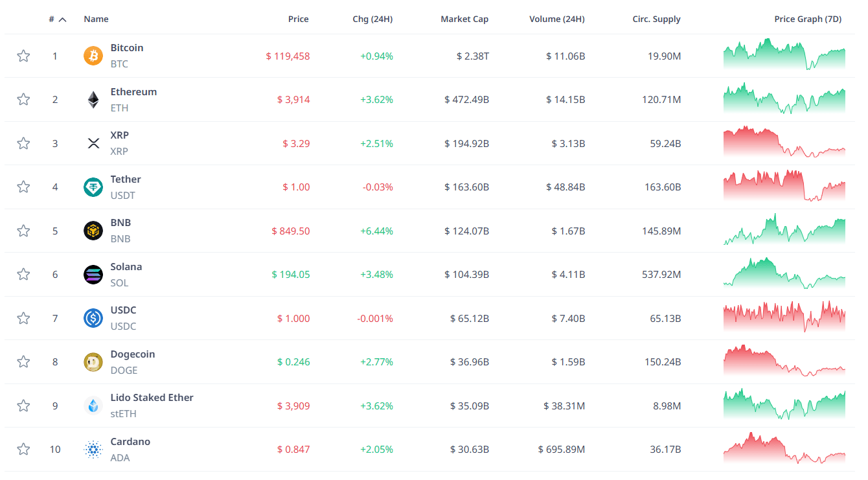The width and height of the screenshot is (868, 480).
Task: Star Ethereum as a favorite
Action: [23, 99]
